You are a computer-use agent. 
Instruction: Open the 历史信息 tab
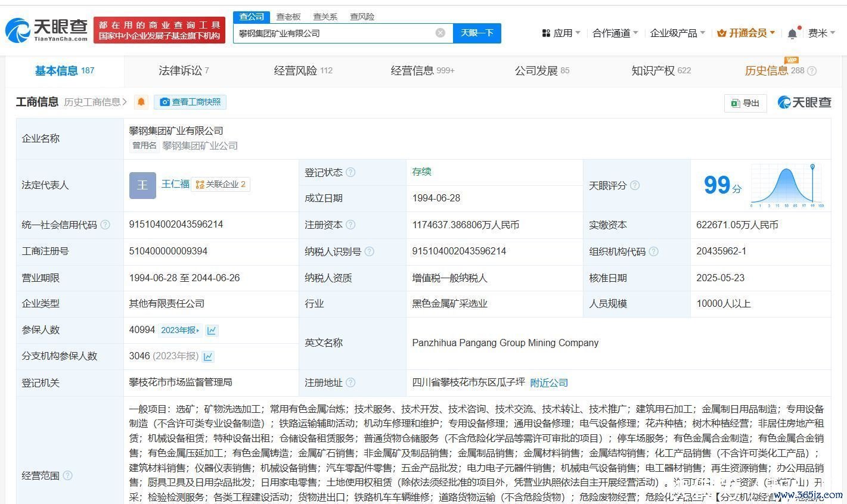click(774, 71)
